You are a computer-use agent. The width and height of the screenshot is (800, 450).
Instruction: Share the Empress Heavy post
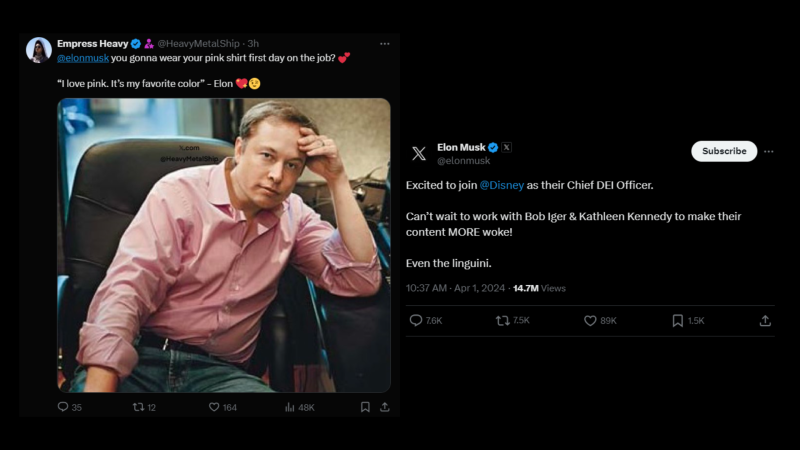click(x=385, y=407)
